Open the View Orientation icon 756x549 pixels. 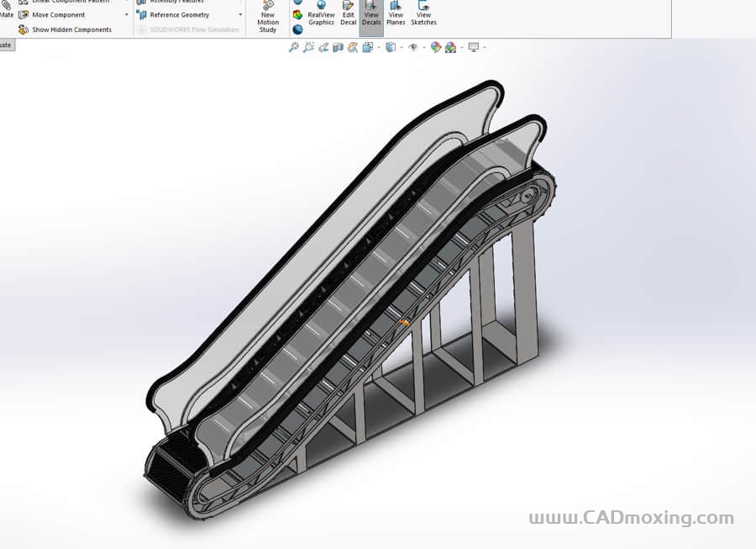368,47
